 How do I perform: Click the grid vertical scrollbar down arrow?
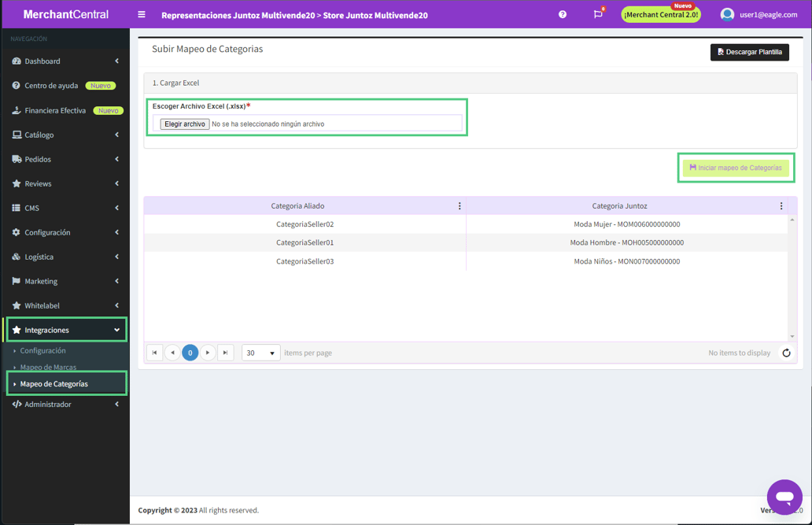point(792,336)
